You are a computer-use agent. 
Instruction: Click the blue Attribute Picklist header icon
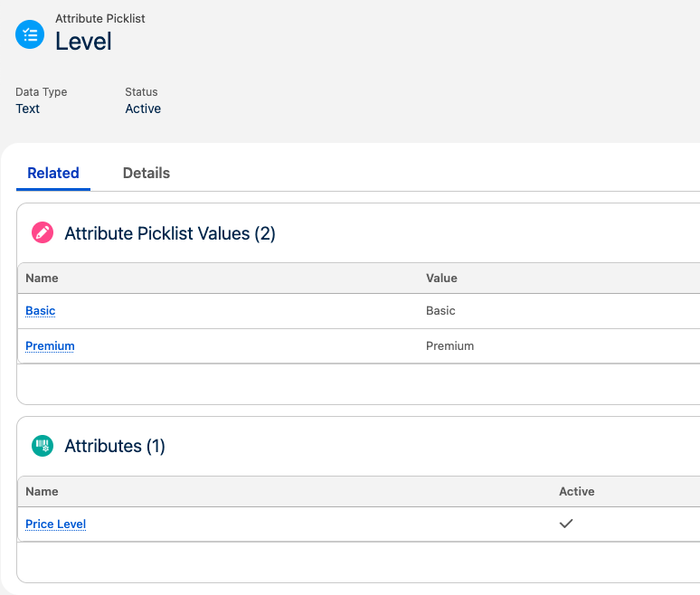click(x=30, y=34)
